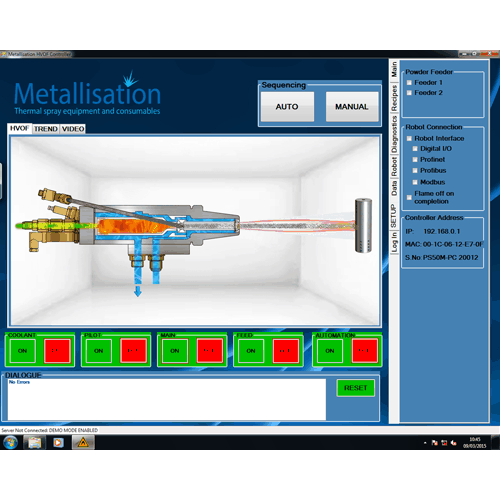The image size is (500, 500).
Task: Open the Robot vertical tab
Action: pyautogui.click(x=394, y=166)
